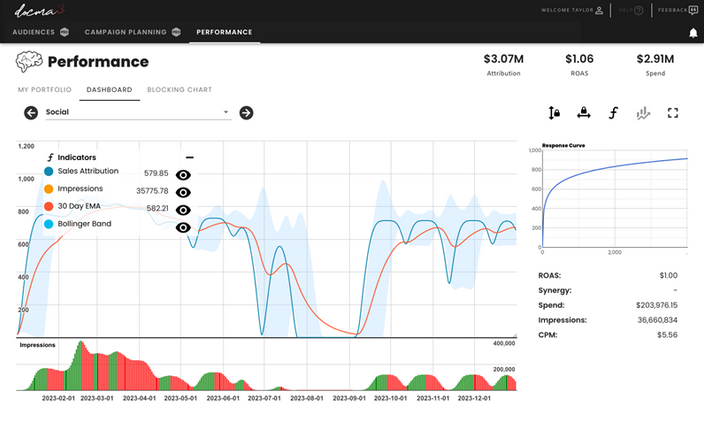Click the 30 Day EMA indicator label
The height and width of the screenshot is (445, 704).
pyautogui.click(x=79, y=206)
